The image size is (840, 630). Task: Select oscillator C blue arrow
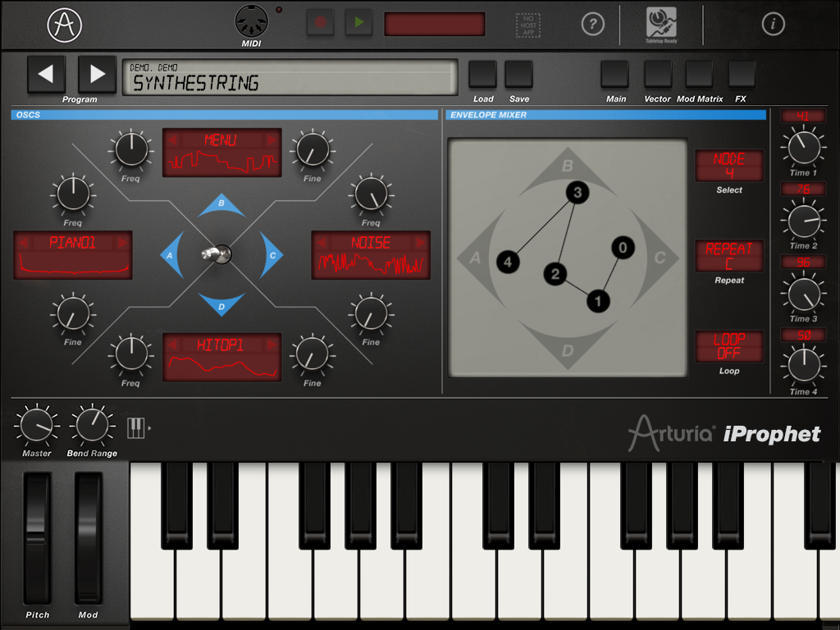[x=271, y=255]
